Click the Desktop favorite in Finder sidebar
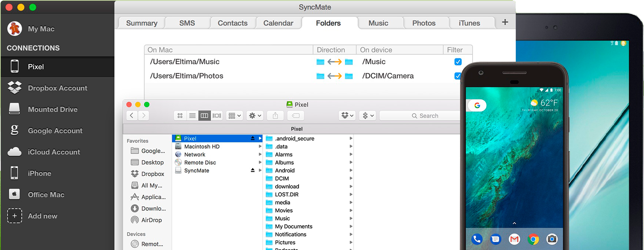Viewport: 644px width, 250px height. tap(148, 162)
